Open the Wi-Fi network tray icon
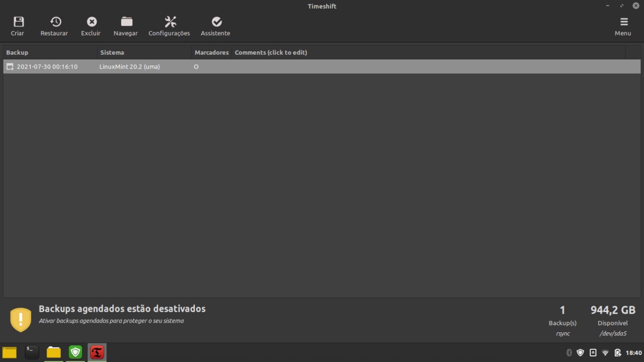644x362 pixels. [605, 352]
